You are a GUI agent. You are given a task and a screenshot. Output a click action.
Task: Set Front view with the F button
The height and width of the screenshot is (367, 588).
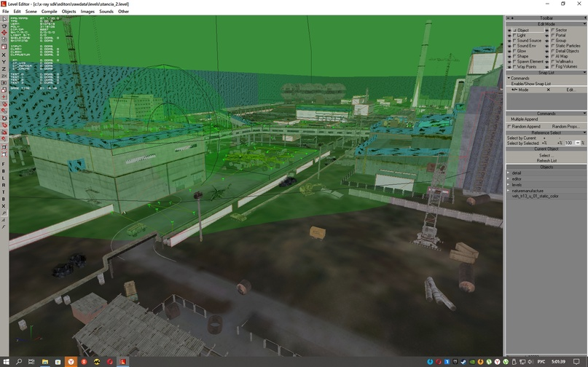pos(4,164)
